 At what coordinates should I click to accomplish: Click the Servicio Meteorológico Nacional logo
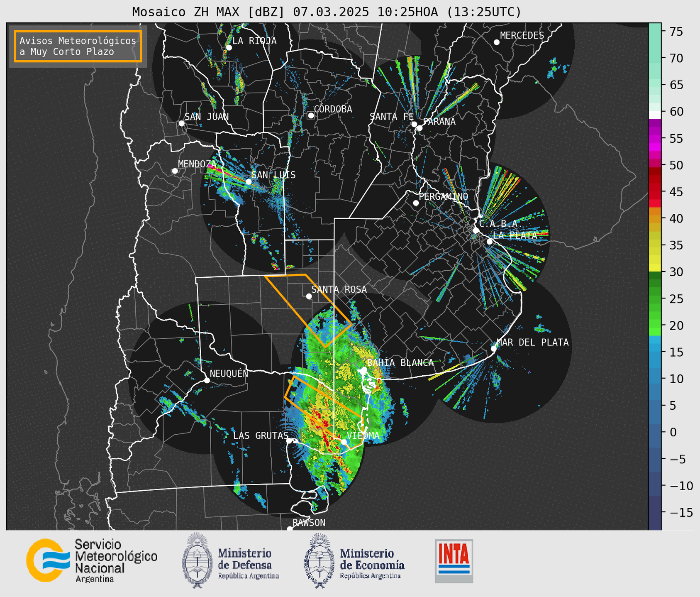click(x=92, y=560)
